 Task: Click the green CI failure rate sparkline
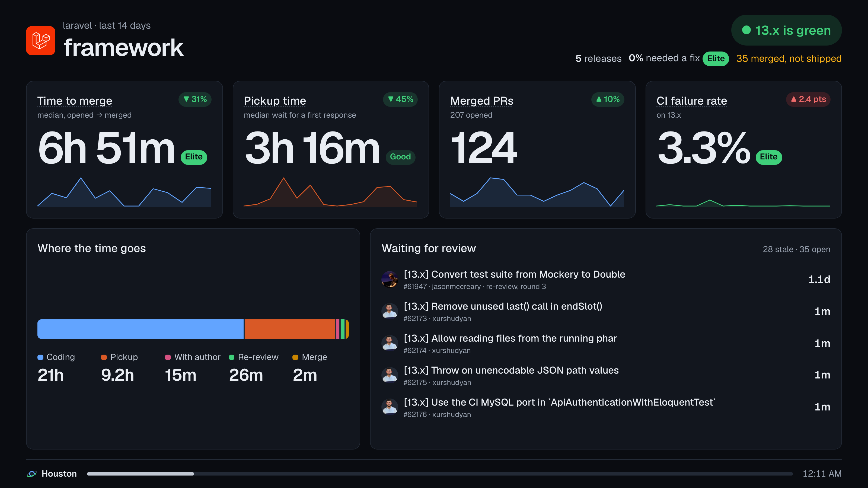pos(743,203)
